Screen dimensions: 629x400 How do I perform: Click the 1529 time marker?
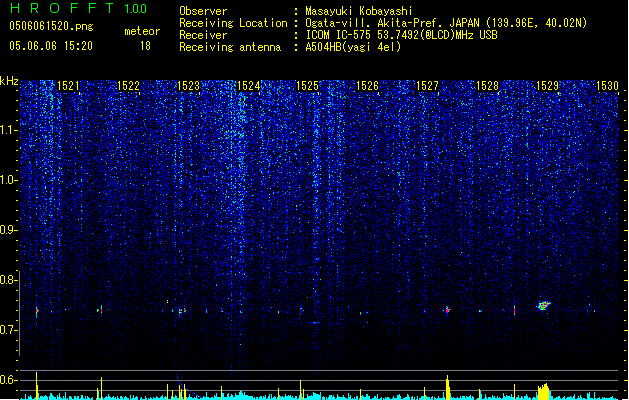point(547,86)
